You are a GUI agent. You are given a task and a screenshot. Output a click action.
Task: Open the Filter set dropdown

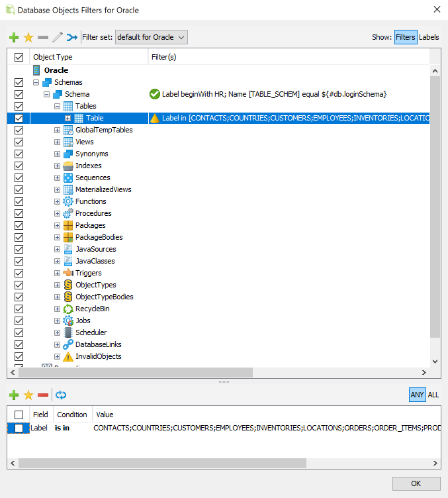[x=152, y=37]
